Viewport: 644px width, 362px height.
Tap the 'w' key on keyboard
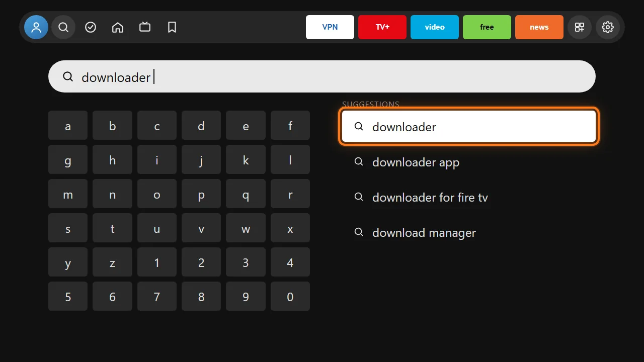(246, 228)
